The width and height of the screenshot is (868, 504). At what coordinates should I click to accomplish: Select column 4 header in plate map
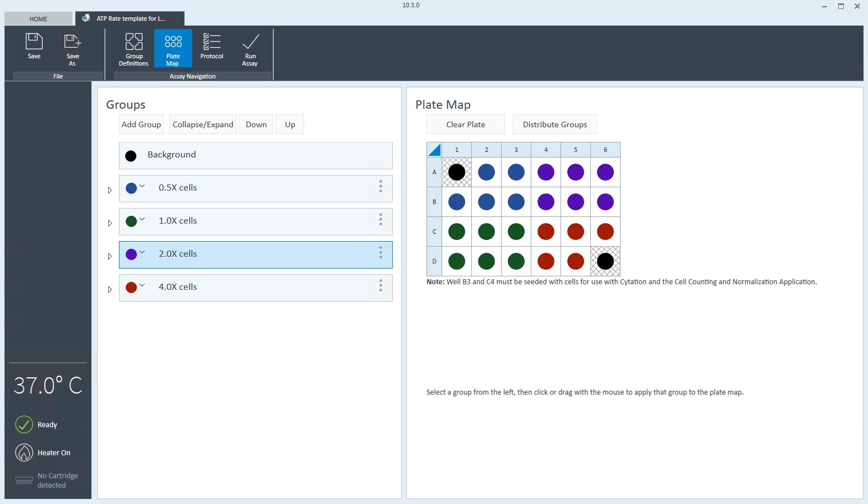coord(546,150)
